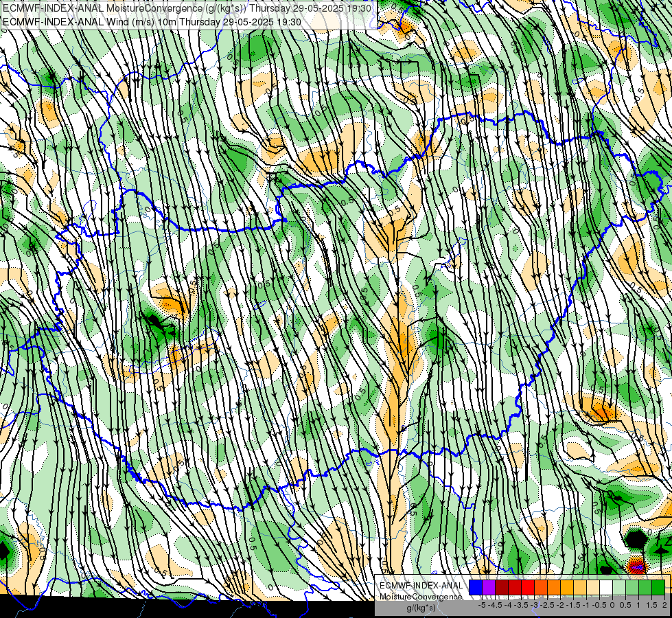Click the palest green legend swatch
Viewport: 672px width, 618px height.
(619, 588)
